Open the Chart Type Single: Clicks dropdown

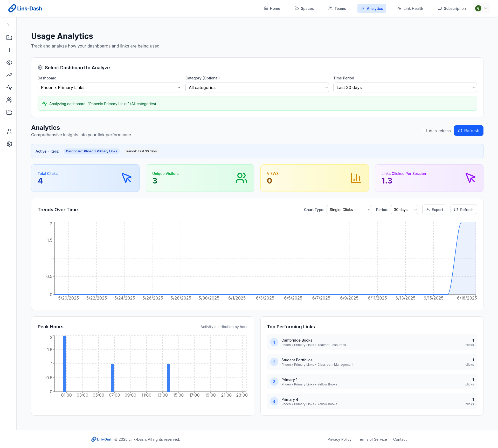coord(349,210)
